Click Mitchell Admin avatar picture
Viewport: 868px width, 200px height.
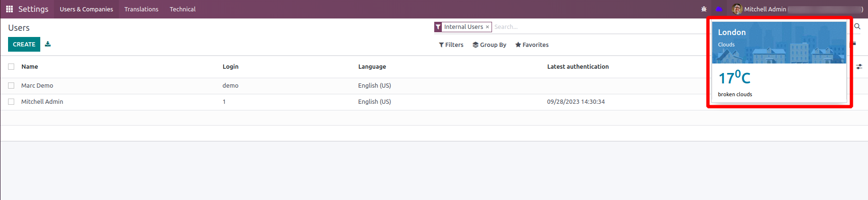tap(737, 9)
